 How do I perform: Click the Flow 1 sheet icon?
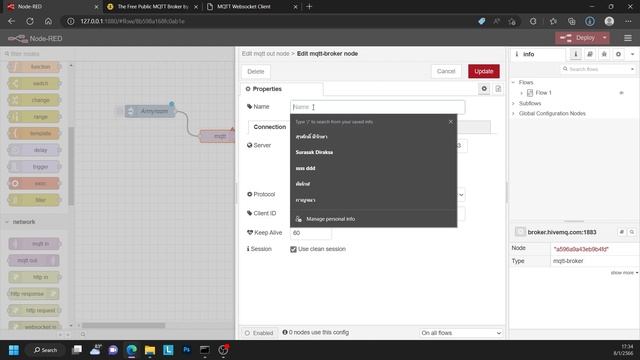click(530, 93)
